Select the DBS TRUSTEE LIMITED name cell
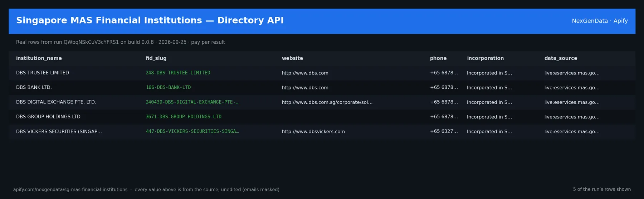 (43, 73)
